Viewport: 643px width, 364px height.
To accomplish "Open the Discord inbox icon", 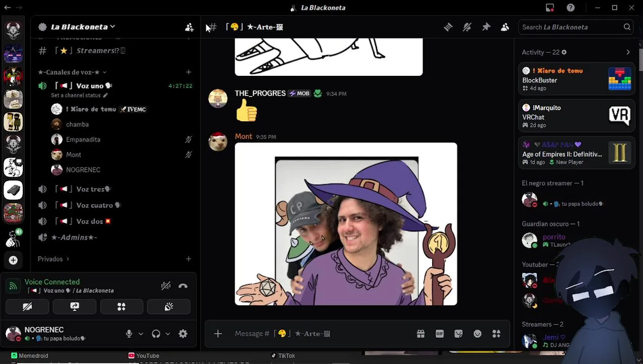I will pyautogui.click(x=550, y=8).
